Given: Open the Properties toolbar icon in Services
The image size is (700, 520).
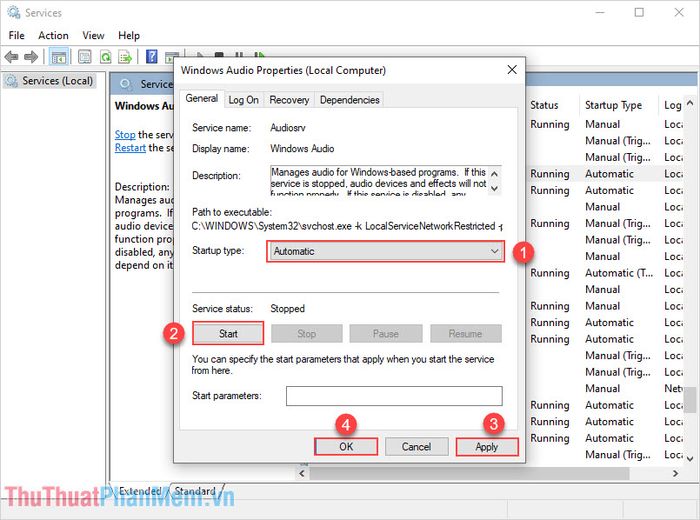Looking at the screenshot, I should pos(84,57).
